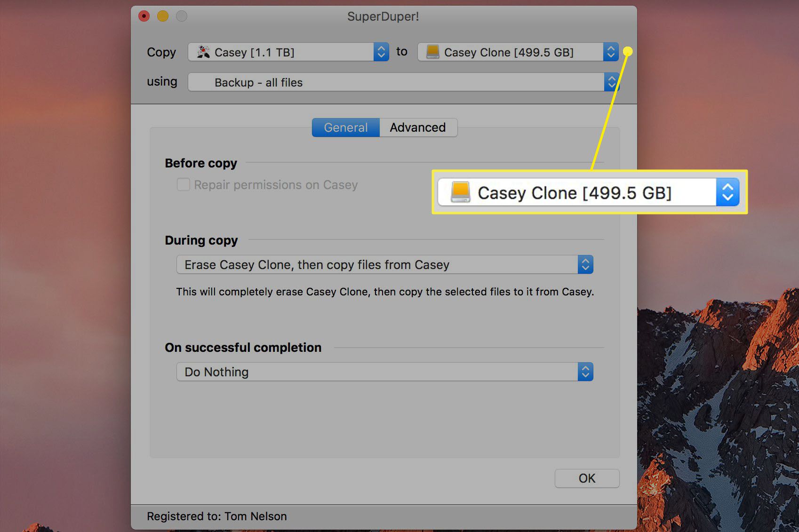This screenshot has height=532, width=799.
Task: Open the 'Do Nothing' completion dropdown
Action: [x=385, y=372]
